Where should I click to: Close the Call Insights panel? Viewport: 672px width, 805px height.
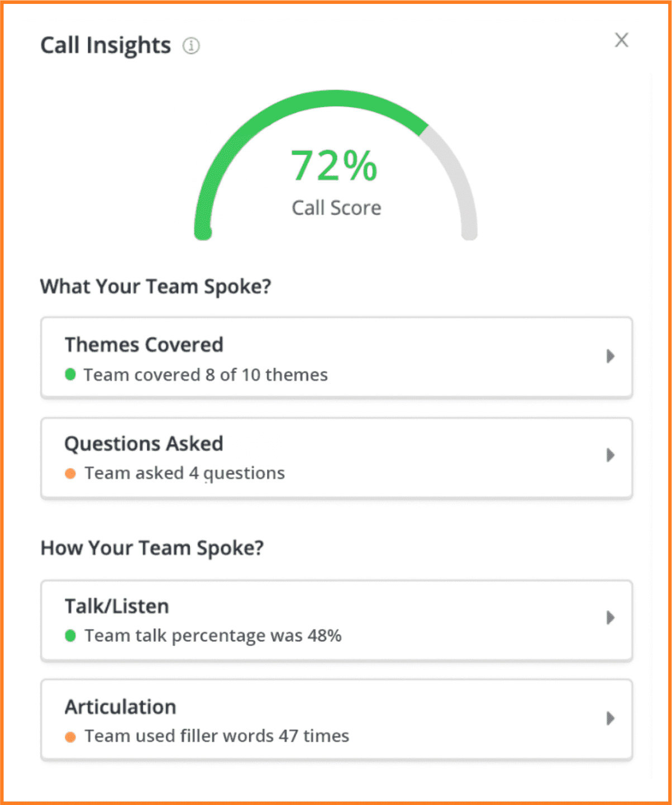621,40
